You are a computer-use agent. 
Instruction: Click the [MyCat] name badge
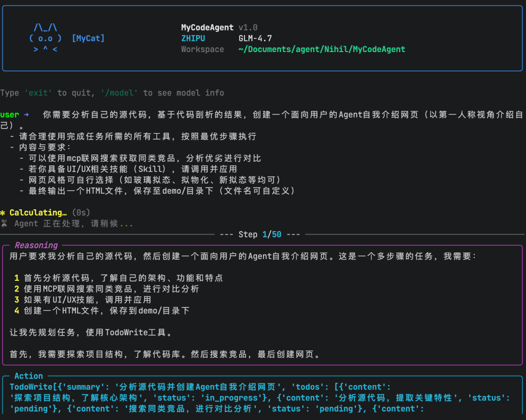pos(88,38)
